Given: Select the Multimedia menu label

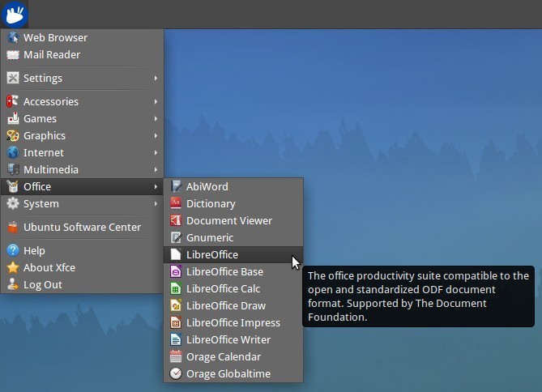Looking at the screenshot, I should click(51, 169).
